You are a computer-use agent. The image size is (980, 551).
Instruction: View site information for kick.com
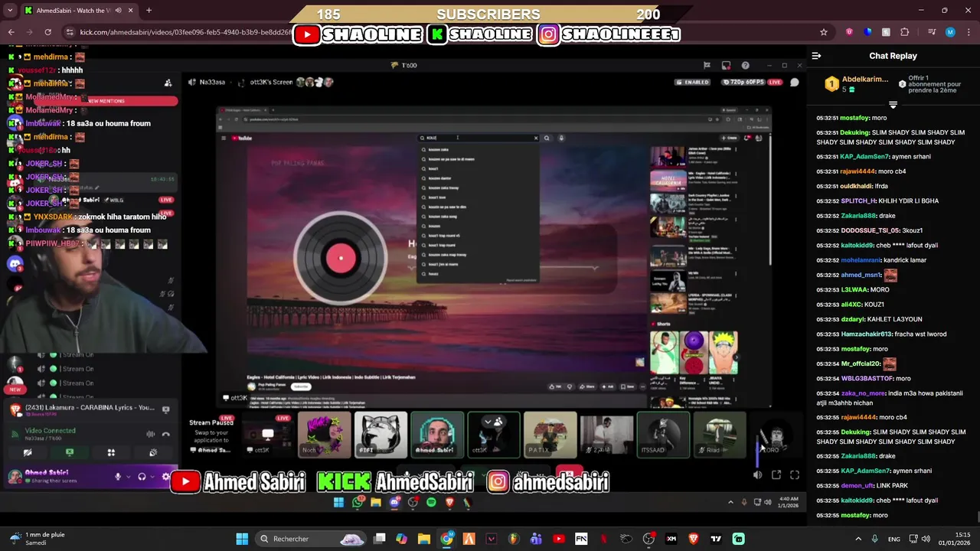[70, 32]
